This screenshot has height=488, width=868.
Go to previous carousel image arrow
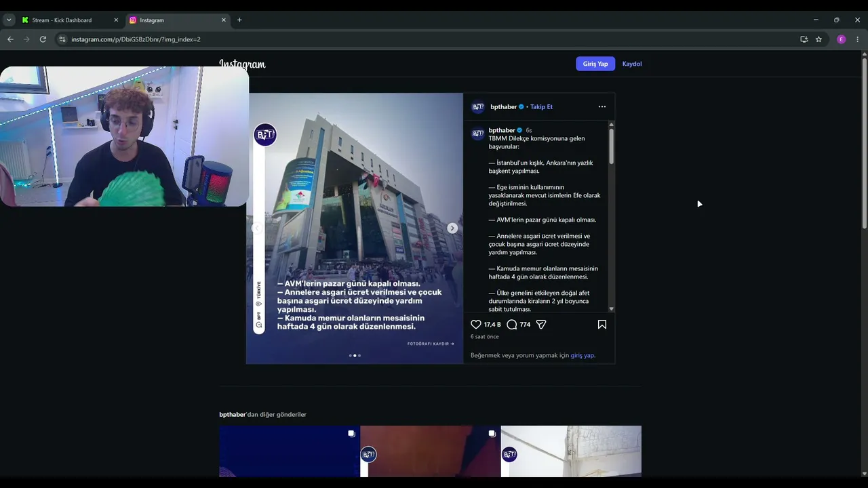(256, 228)
